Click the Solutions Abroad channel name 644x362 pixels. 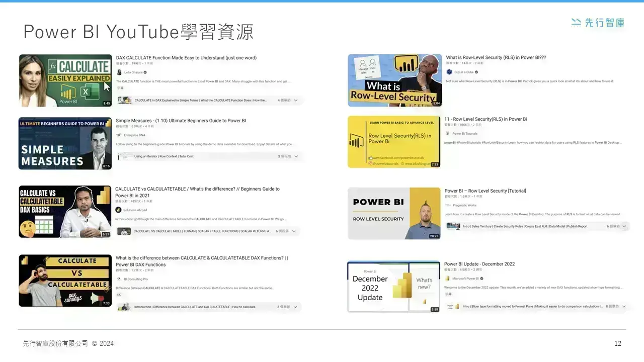pos(135,210)
